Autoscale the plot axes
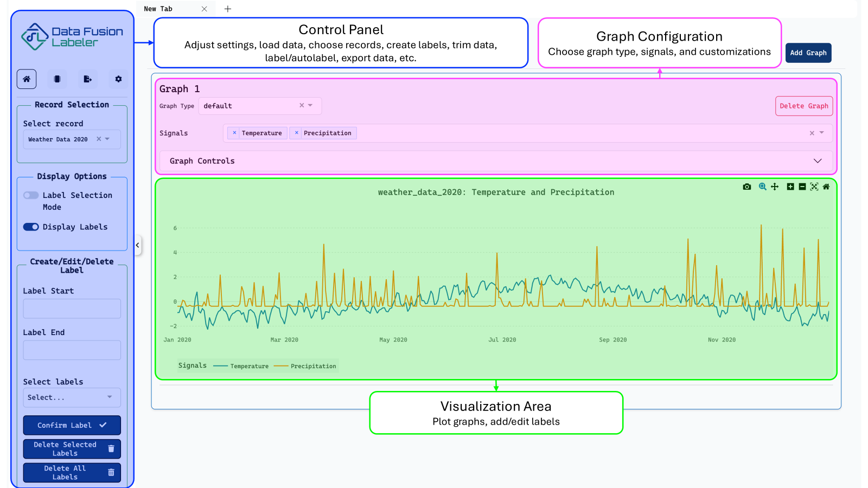The height and width of the screenshot is (488, 868). [x=814, y=187]
